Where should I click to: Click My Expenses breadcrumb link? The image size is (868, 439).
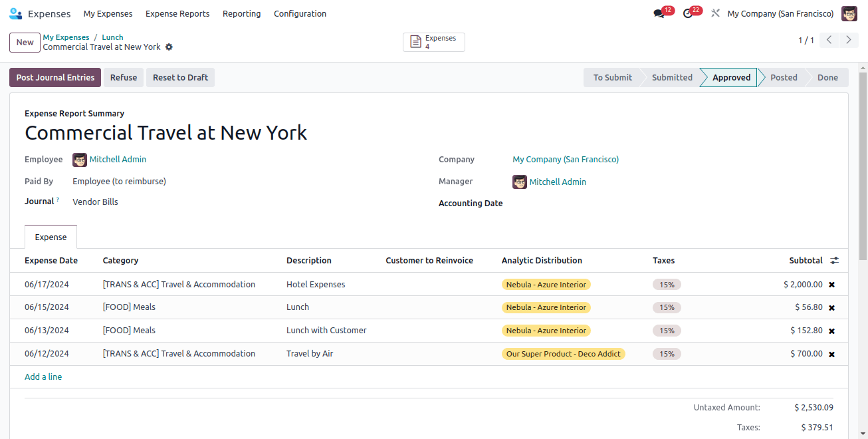[x=66, y=37]
